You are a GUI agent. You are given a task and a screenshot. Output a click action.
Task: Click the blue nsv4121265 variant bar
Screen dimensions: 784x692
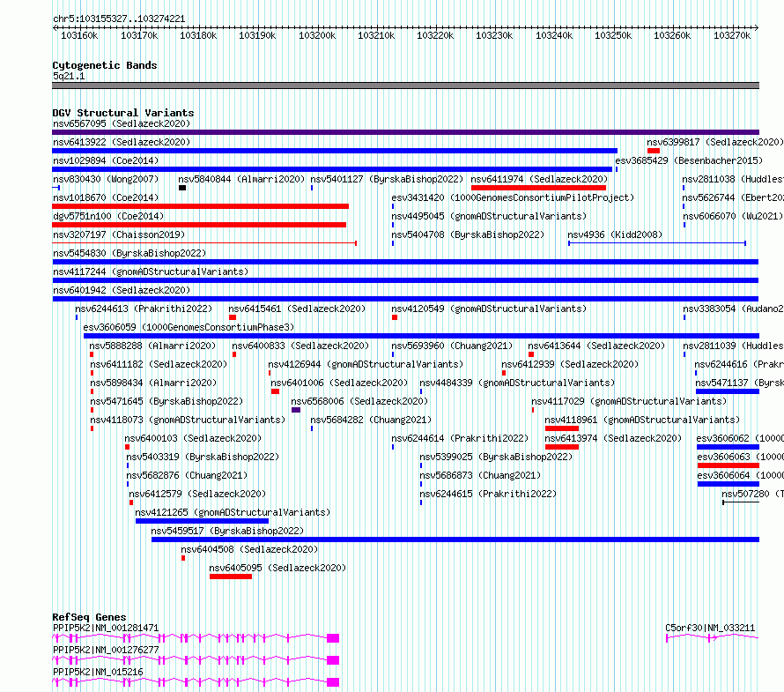[x=202, y=521]
